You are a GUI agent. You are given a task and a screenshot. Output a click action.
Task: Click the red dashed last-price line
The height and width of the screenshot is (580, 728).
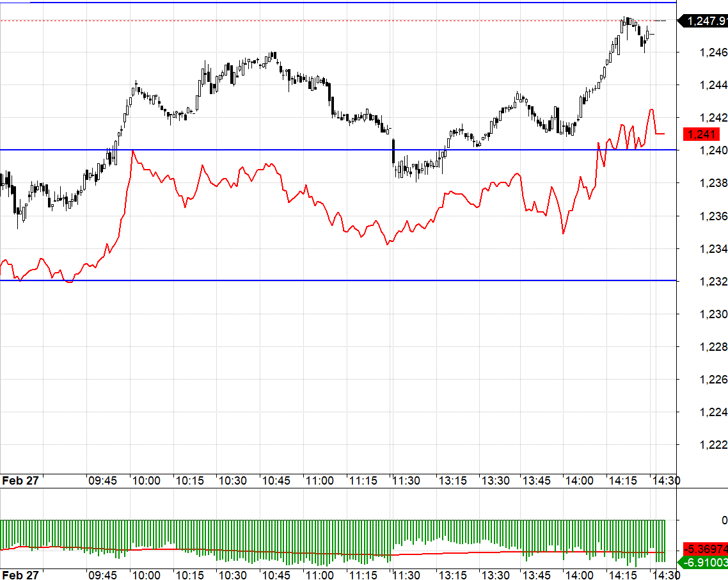pyautogui.click(x=338, y=21)
